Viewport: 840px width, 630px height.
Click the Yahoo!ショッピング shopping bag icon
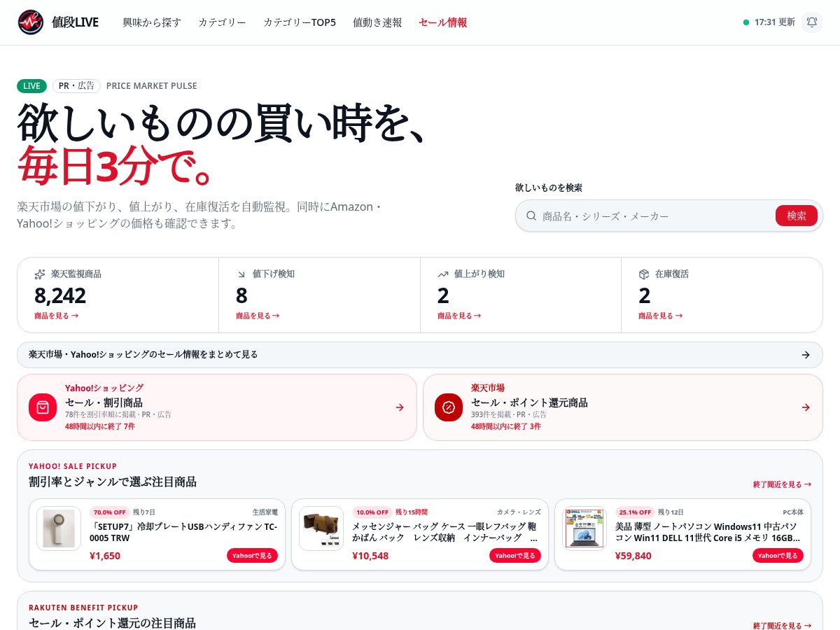(43, 407)
